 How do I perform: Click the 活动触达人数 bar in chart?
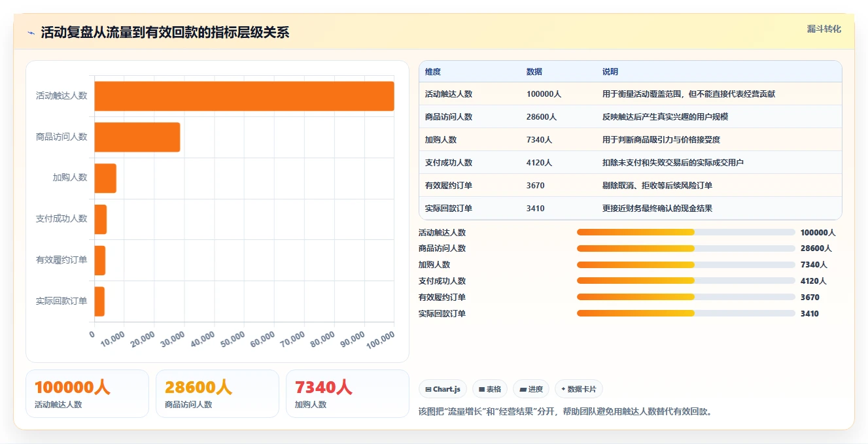[x=244, y=96]
